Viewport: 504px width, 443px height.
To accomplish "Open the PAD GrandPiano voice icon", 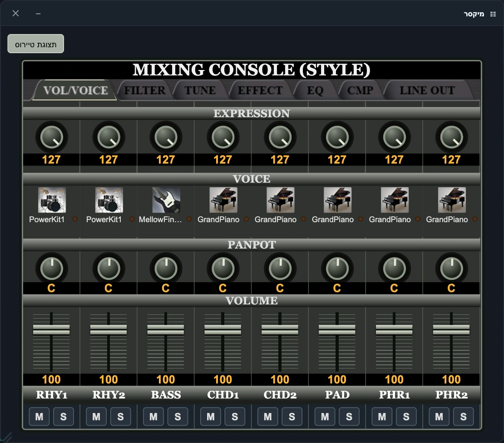I will click(337, 200).
